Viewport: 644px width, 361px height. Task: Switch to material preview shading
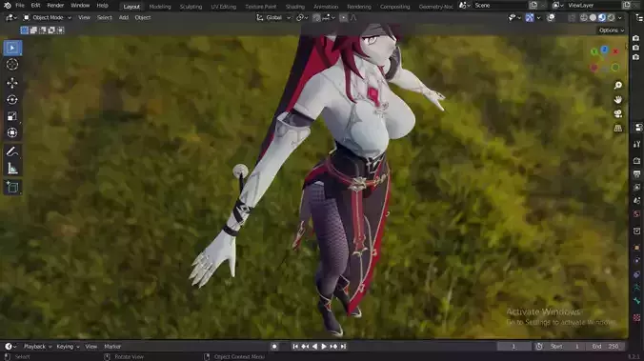click(x=602, y=18)
